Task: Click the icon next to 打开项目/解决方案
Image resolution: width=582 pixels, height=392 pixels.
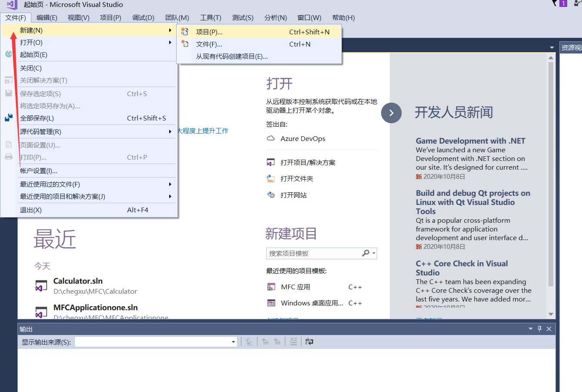Action: click(x=271, y=162)
